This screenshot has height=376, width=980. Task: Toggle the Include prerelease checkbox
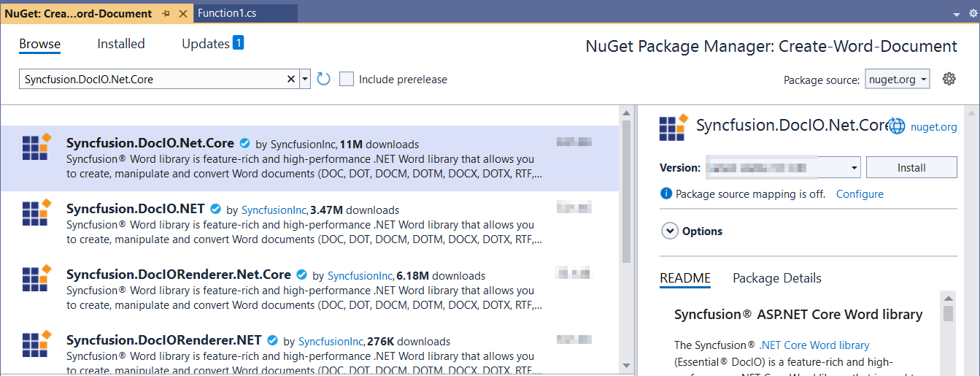pos(347,79)
